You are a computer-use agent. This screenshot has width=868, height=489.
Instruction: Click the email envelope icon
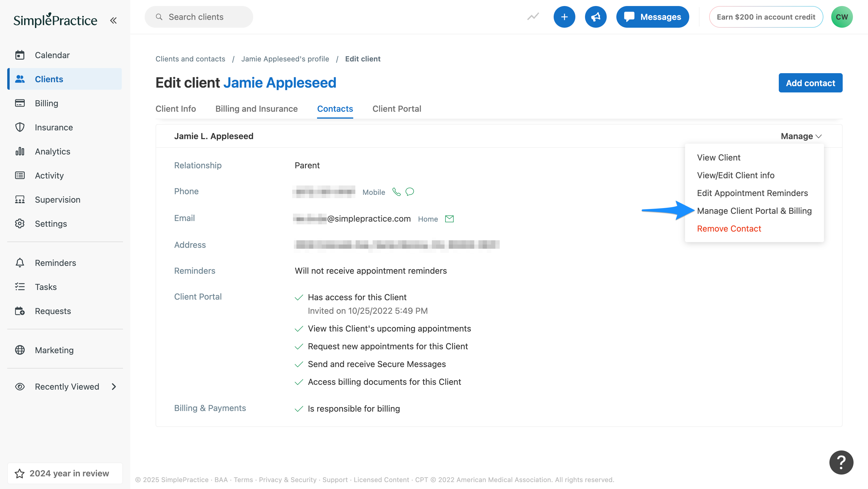point(449,219)
